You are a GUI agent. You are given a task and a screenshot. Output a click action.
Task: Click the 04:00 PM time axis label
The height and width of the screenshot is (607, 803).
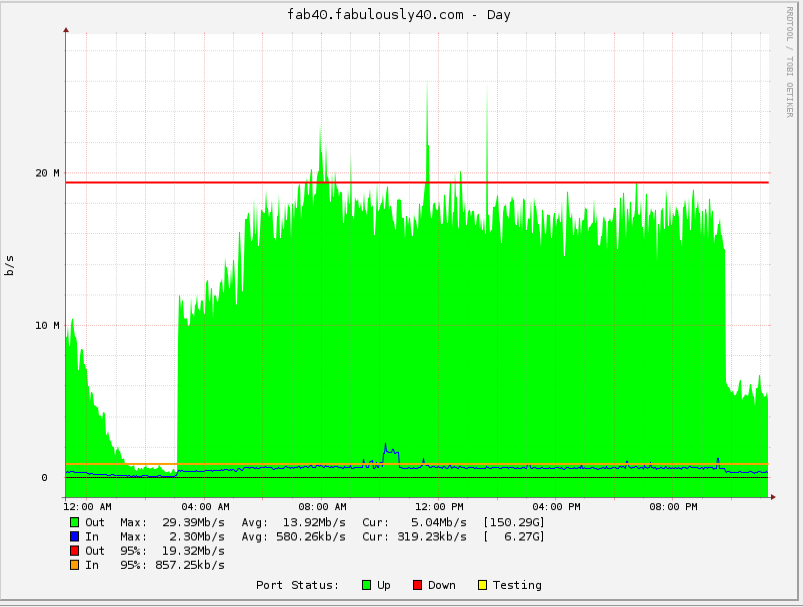click(557, 507)
